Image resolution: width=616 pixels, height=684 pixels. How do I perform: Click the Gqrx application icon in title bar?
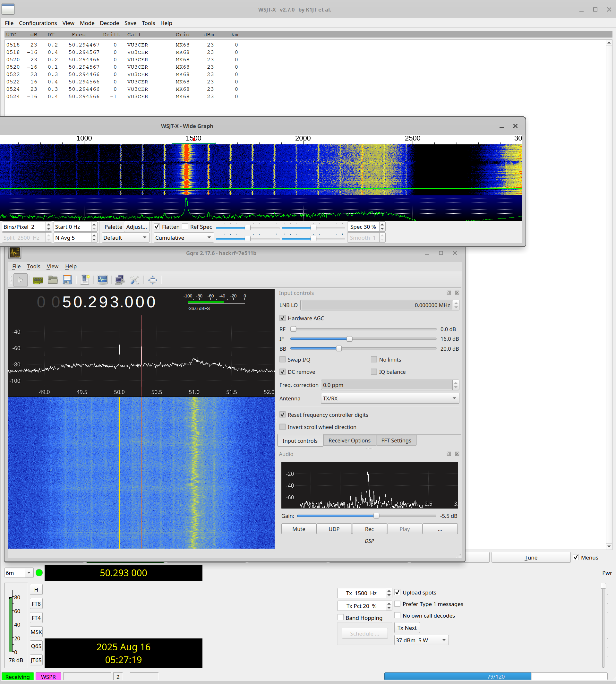pos(15,253)
